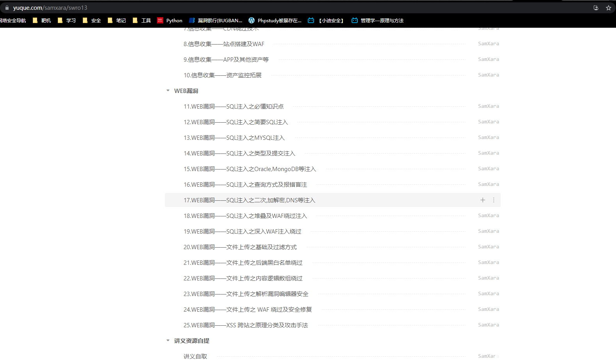Image resolution: width=616 pixels, height=364 pixels.
Task: Click SamXara author on row 20
Action: click(x=489, y=247)
